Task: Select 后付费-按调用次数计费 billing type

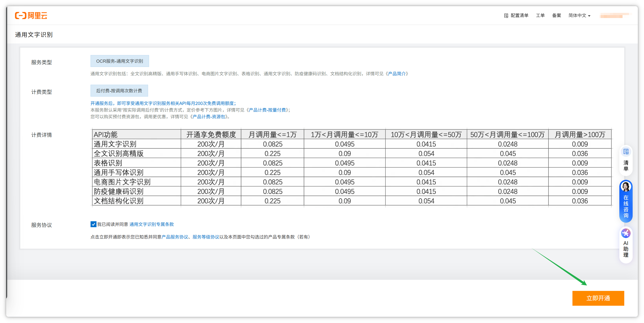Action: click(x=119, y=91)
